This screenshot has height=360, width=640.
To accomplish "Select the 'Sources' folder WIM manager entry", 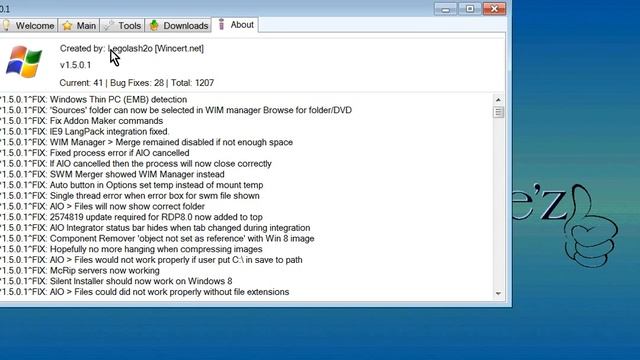I will pos(176,110).
